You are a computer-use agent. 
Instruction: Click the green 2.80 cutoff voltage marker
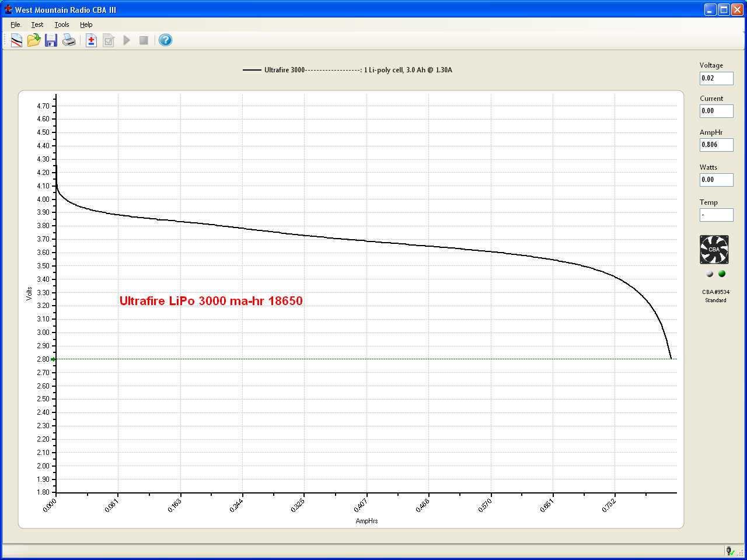click(x=54, y=359)
